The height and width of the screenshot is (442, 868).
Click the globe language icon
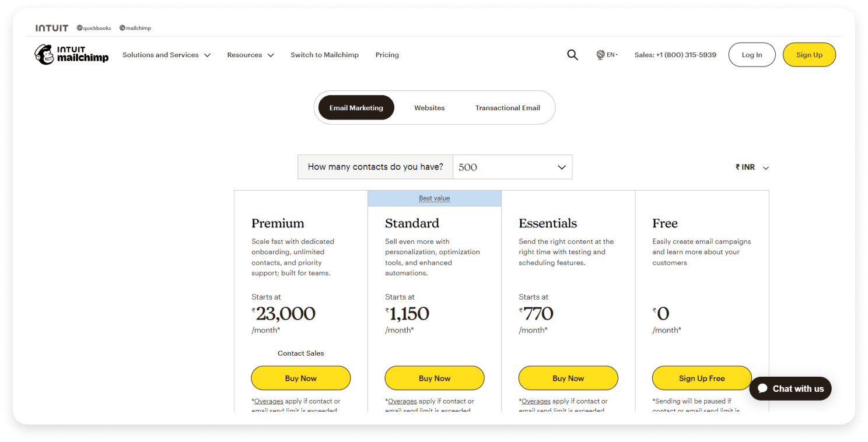click(600, 54)
